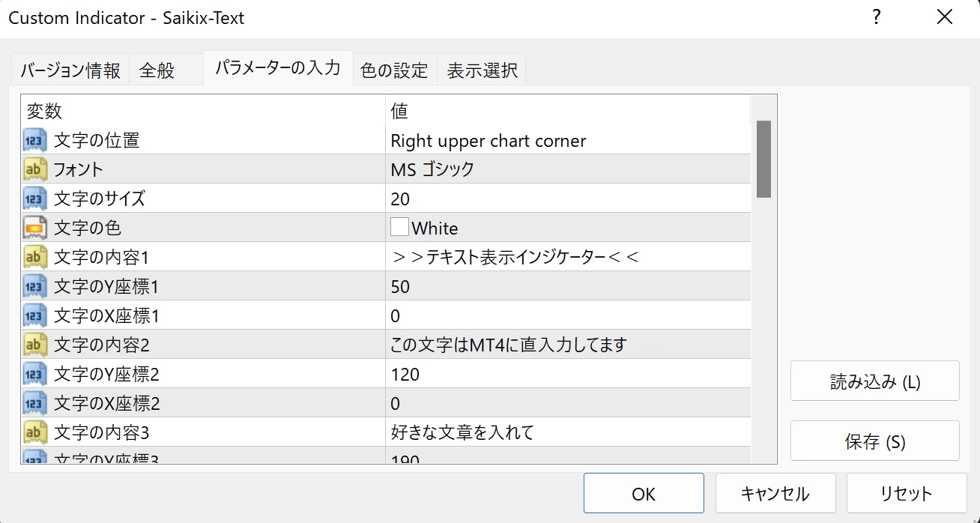This screenshot has width=980, height=523.
Task: Open the 表示選択 tab
Action: point(482,70)
